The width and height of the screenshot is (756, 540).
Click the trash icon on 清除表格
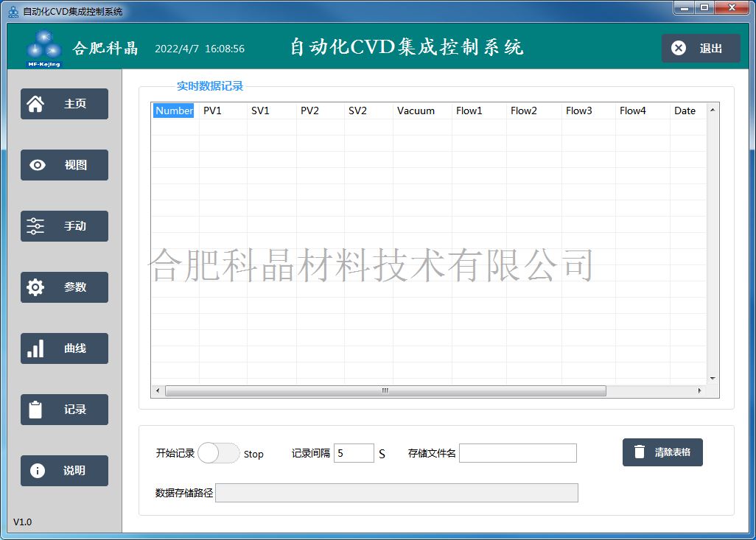pos(640,452)
